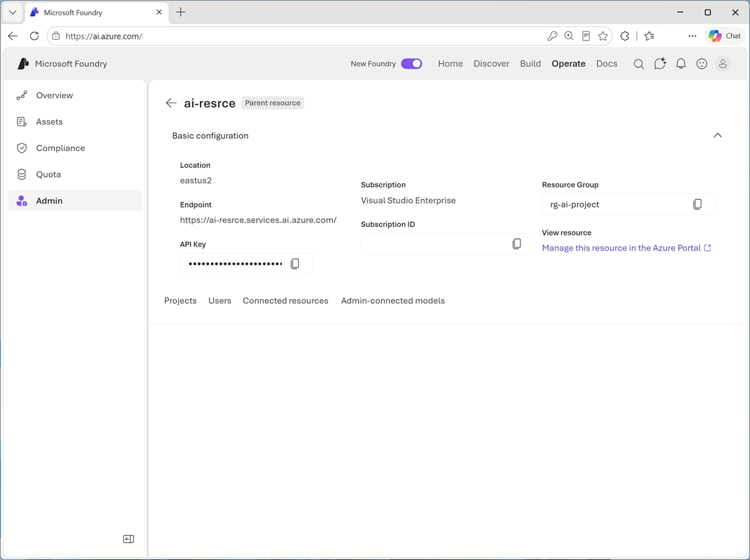Click the lock site information icon
Image resolution: width=750 pixels, height=560 pixels.
coord(56,36)
